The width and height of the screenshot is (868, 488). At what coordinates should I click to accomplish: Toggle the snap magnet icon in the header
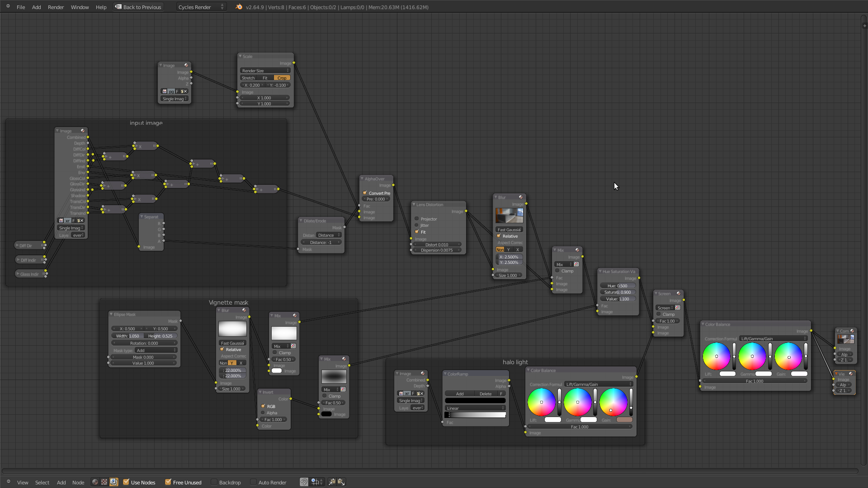[304, 482]
